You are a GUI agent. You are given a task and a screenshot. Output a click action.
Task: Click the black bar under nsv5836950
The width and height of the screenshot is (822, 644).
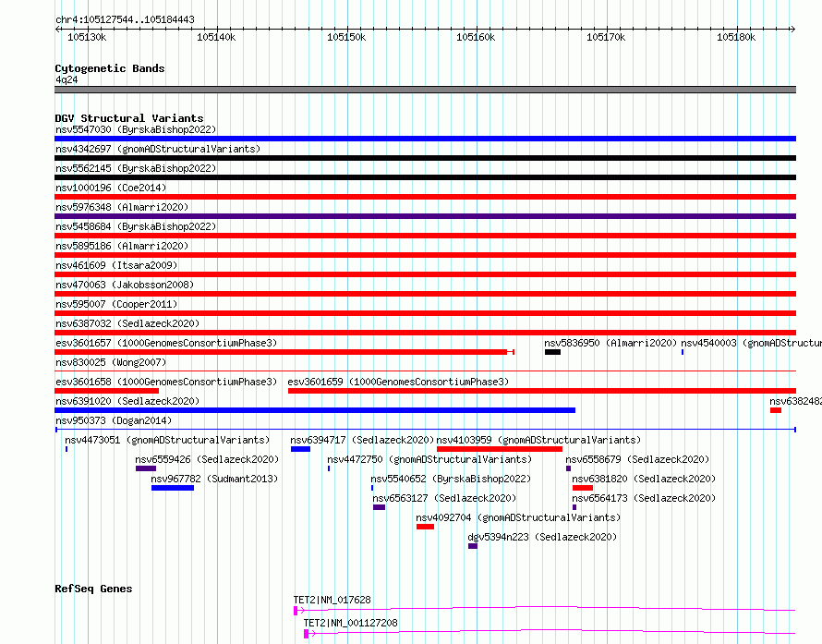pyautogui.click(x=552, y=352)
